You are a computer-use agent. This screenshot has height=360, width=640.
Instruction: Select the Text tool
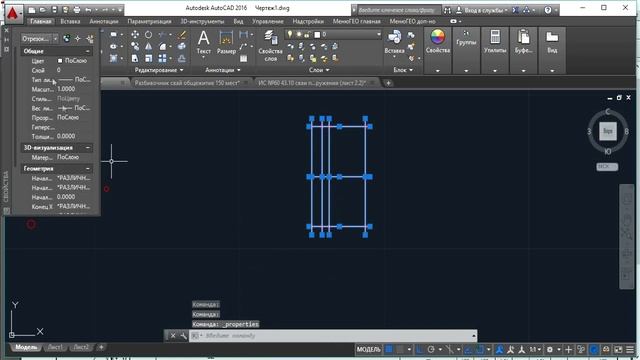(203, 42)
